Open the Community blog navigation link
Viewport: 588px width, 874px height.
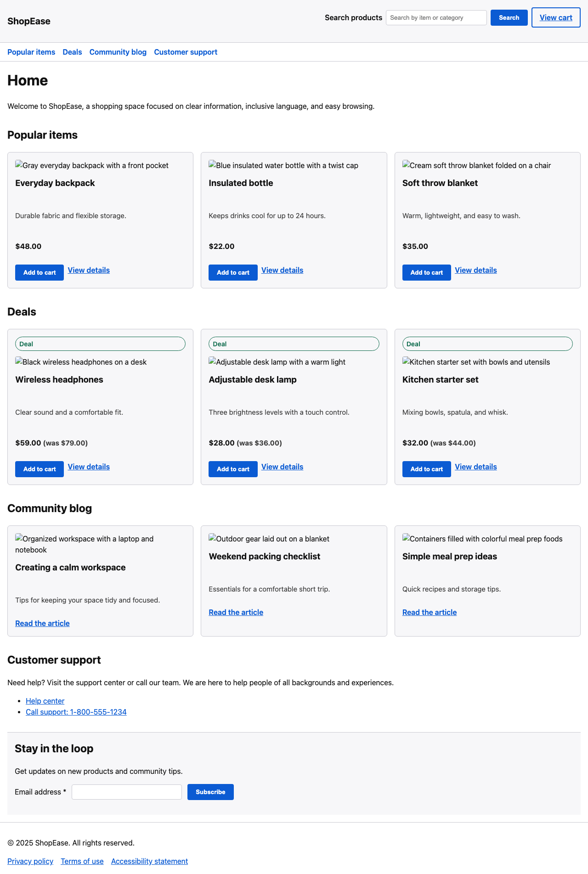(x=118, y=52)
